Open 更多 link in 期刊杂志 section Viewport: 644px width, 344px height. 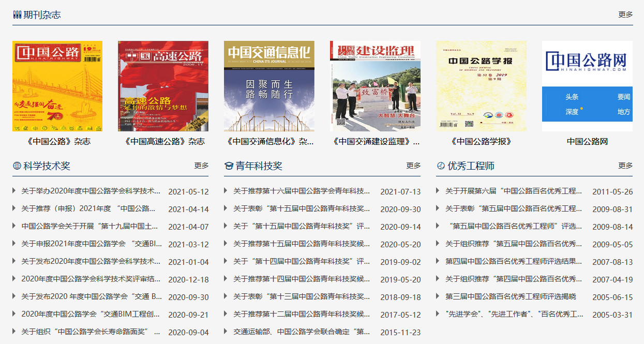[625, 14]
